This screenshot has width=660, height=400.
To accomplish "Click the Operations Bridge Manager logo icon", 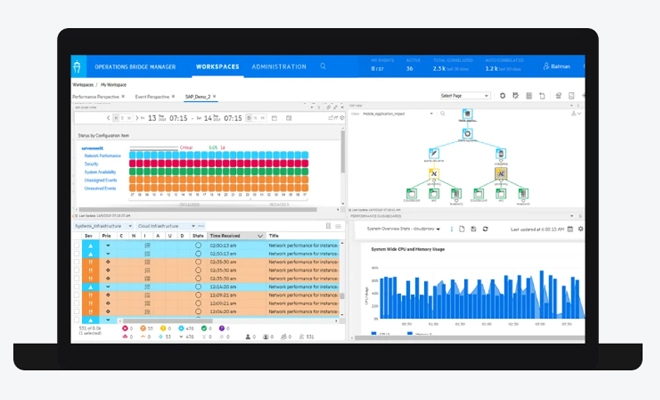I will [x=79, y=67].
